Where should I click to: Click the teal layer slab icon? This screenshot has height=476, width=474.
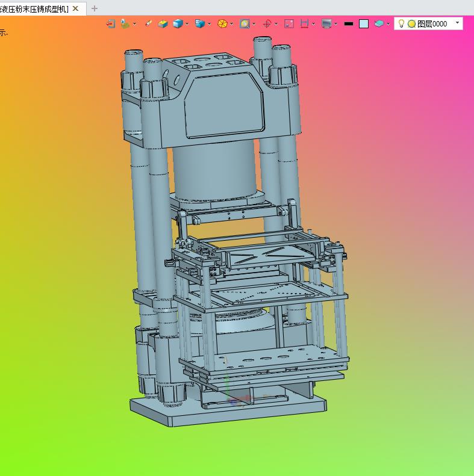click(379, 23)
